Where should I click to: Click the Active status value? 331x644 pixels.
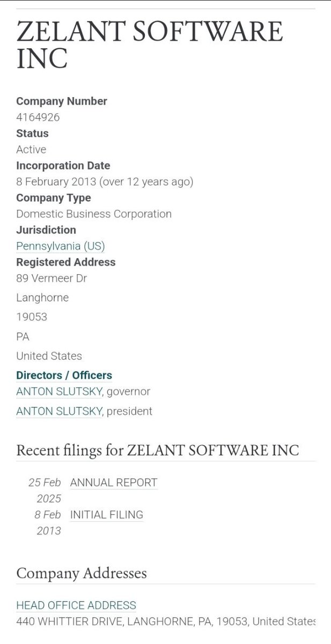(x=31, y=149)
